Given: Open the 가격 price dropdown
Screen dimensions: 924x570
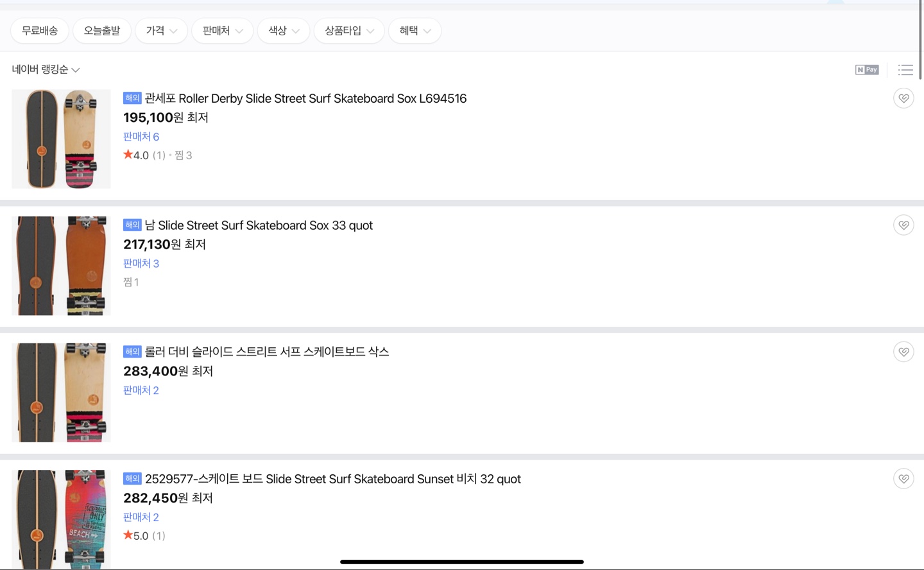Looking at the screenshot, I should click(x=161, y=31).
